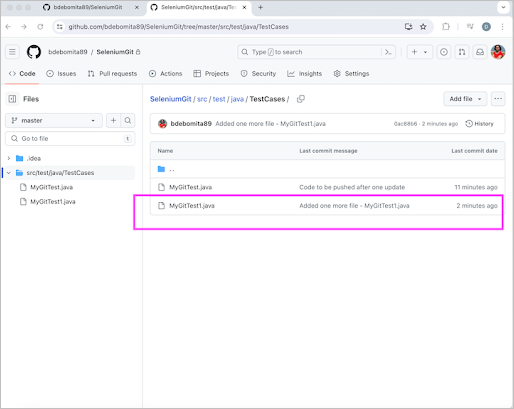
Task: Search files with the magnifier button
Action: [x=128, y=120]
